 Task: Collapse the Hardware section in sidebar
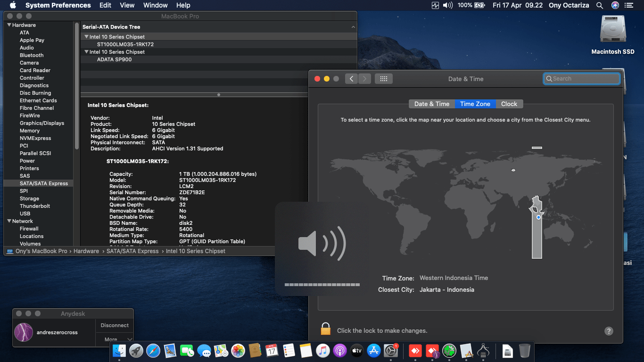pos(9,25)
